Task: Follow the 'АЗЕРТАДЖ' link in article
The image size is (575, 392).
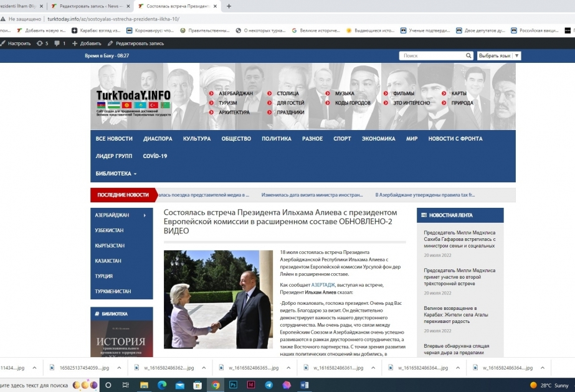Action: [x=323, y=285]
